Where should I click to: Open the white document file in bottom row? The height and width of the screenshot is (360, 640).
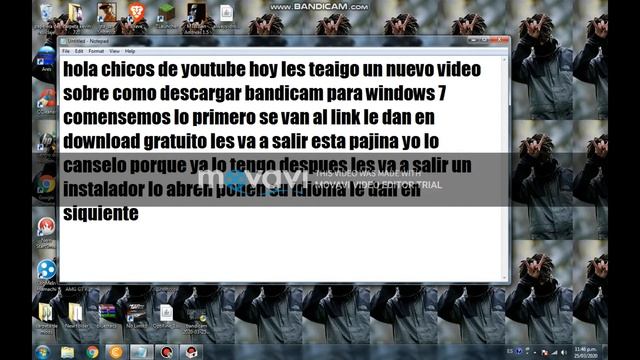tap(166, 313)
